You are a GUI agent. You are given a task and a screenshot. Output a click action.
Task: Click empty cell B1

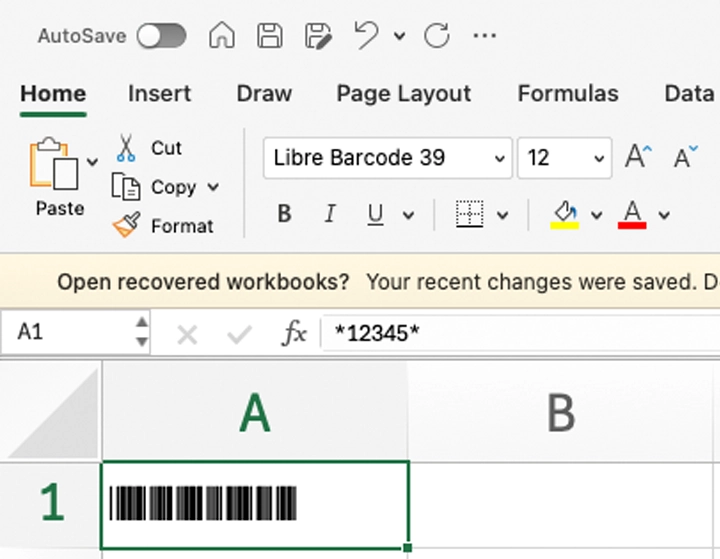pos(561,505)
